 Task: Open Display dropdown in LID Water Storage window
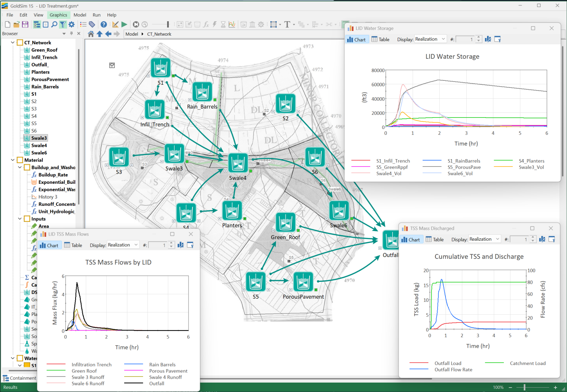pos(430,39)
